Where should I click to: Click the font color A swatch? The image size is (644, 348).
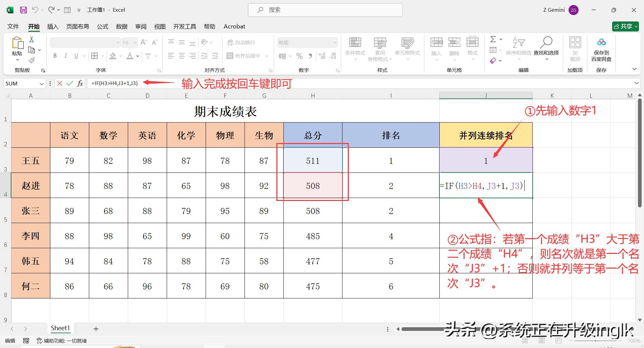point(130,56)
